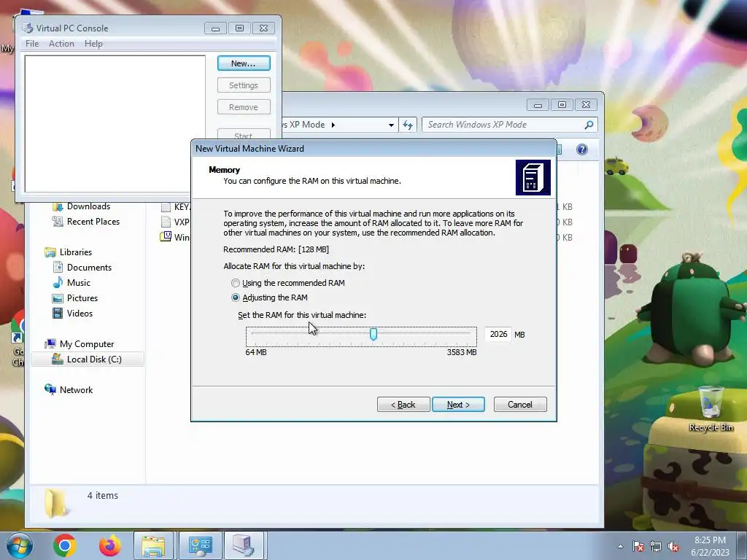747x560 pixels.
Task: Cancel the New Virtual Machine Wizard
Action: pyautogui.click(x=519, y=404)
